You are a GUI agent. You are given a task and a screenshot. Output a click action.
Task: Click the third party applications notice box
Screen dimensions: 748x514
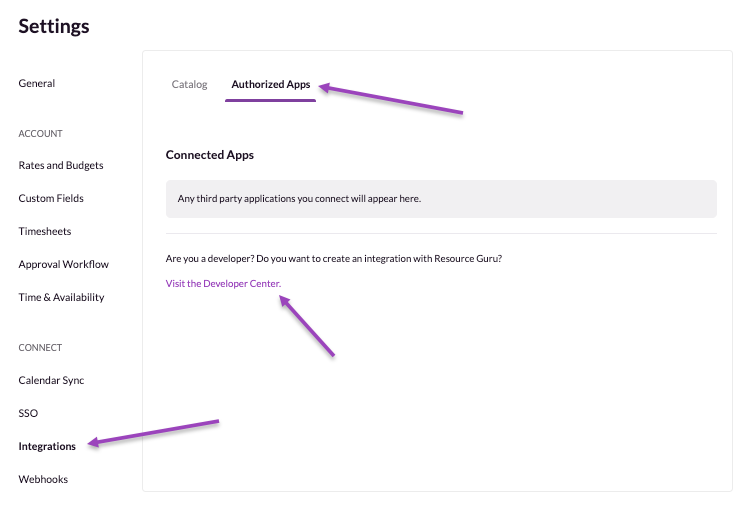(x=441, y=198)
